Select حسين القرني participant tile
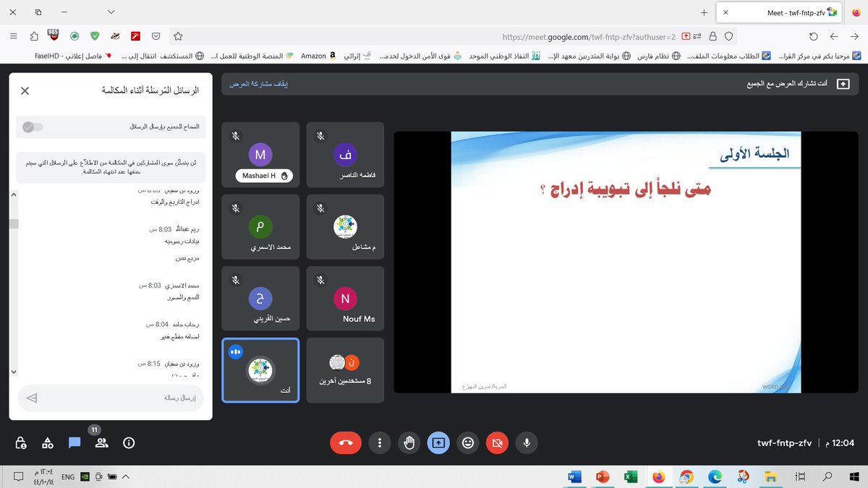868x488 pixels. [260, 298]
